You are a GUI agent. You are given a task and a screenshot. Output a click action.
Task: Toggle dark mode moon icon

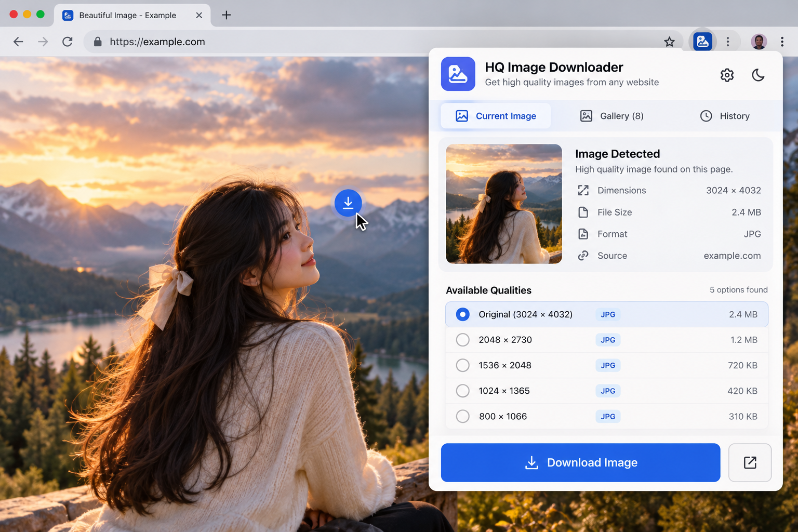758,75
